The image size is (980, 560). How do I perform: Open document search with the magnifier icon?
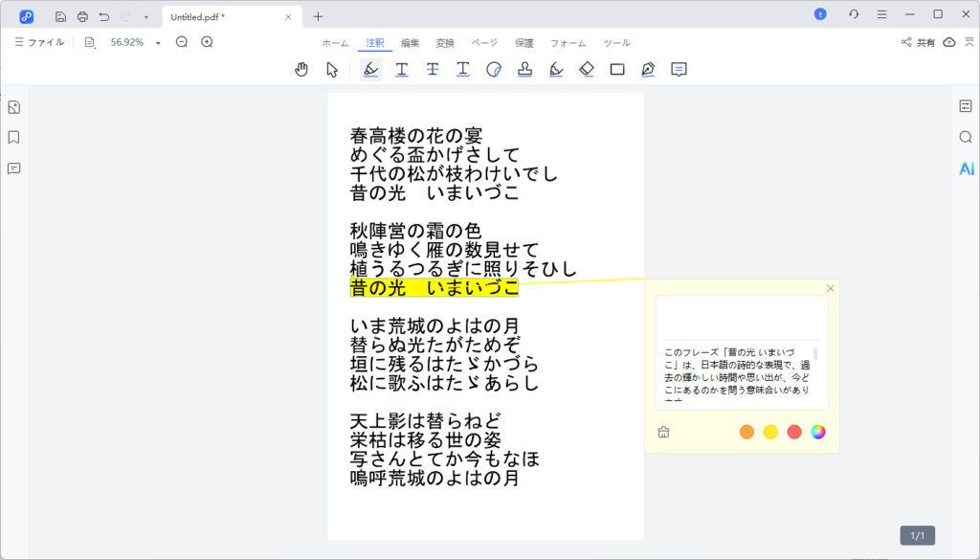[965, 137]
